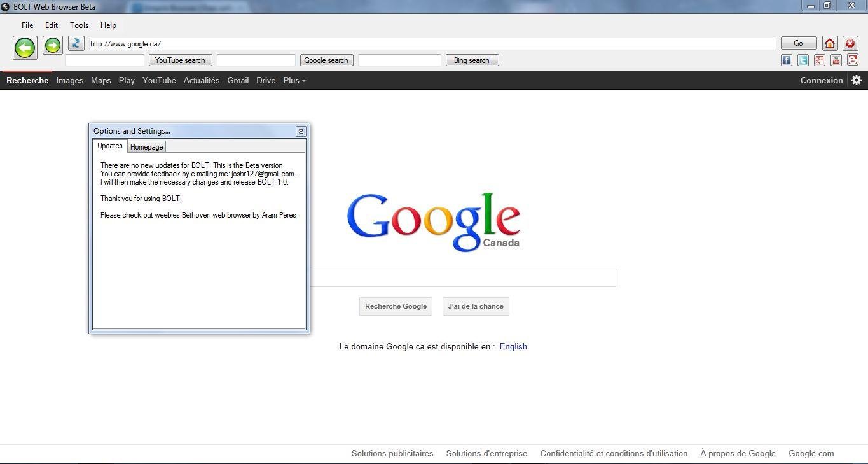Open the File menu
Viewport: 868px width, 464px height.
pos(27,25)
